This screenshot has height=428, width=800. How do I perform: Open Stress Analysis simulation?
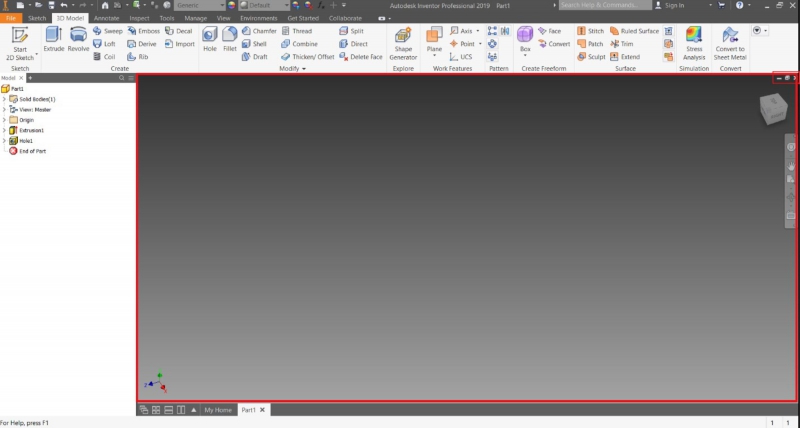[694, 42]
